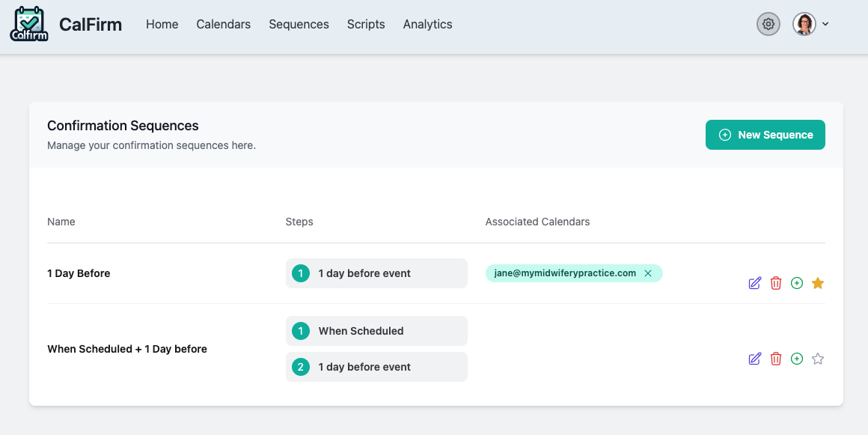Open the Scripts menu item
This screenshot has height=435, width=868.
[x=366, y=25]
